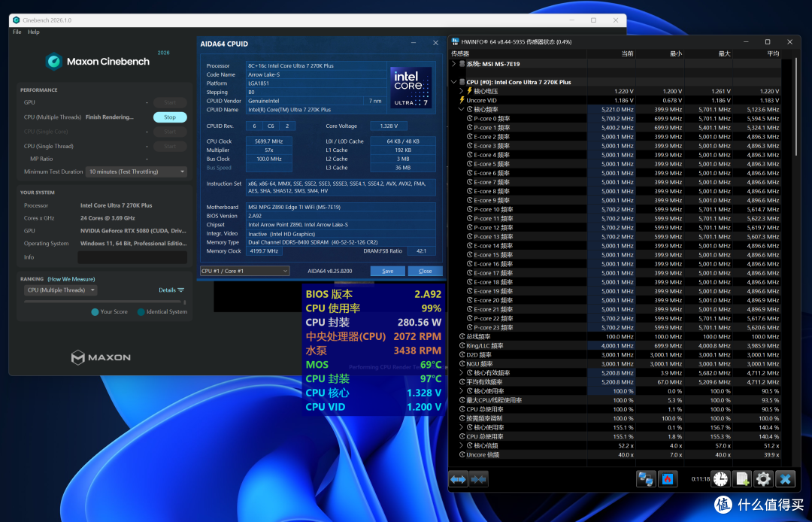Click the Close button in AIDA64 CPUID
Image resolution: width=812 pixels, height=522 pixels.
pos(425,271)
